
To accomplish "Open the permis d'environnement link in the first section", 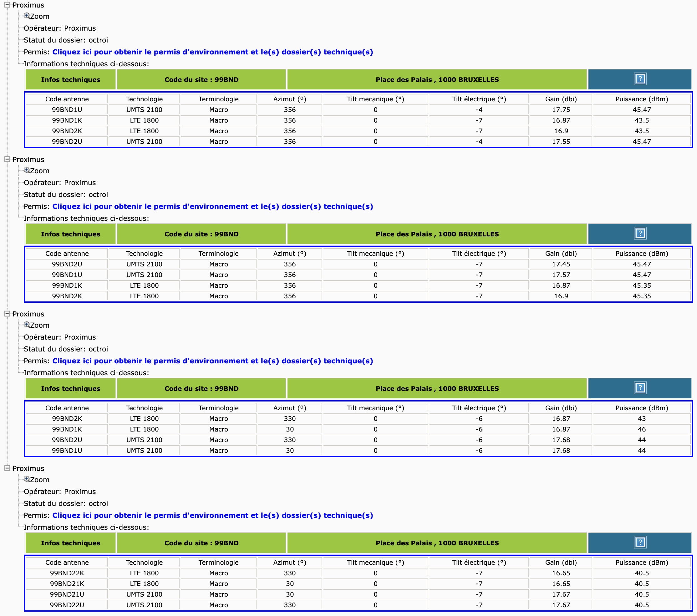I will pyautogui.click(x=212, y=52).
